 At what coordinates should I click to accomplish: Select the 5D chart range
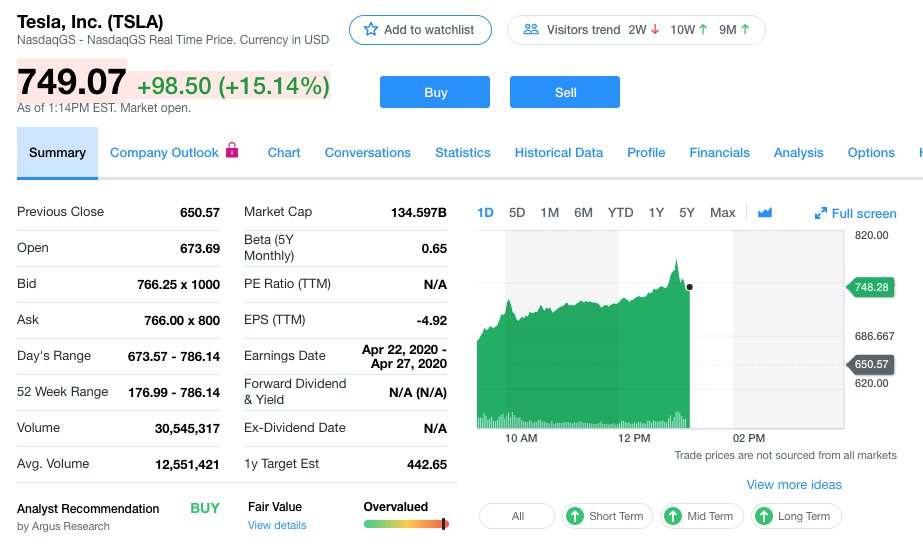coord(517,212)
